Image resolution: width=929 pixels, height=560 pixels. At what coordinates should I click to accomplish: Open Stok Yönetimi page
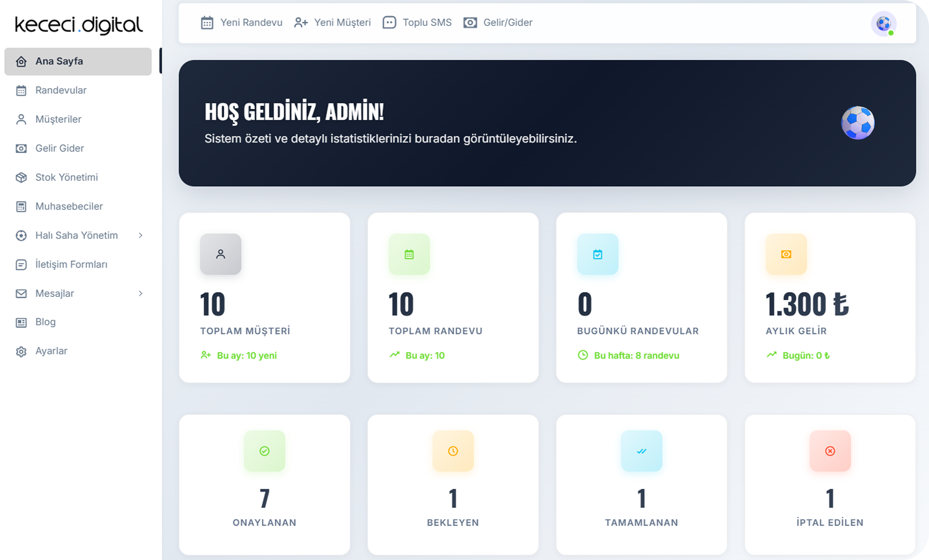click(x=78, y=177)
